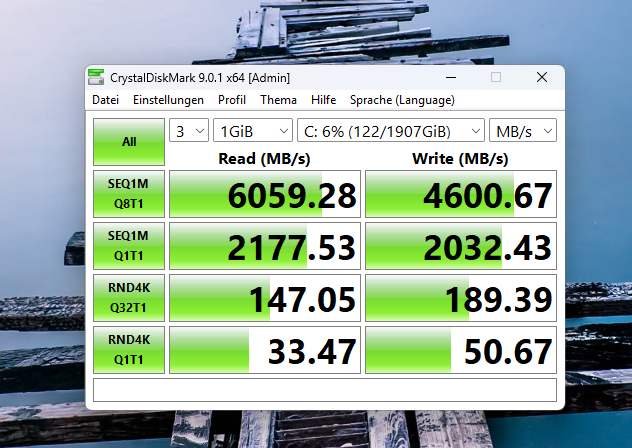Open the Profil menu
Screen dimensions: 632x448
click(x=232, y=100)
